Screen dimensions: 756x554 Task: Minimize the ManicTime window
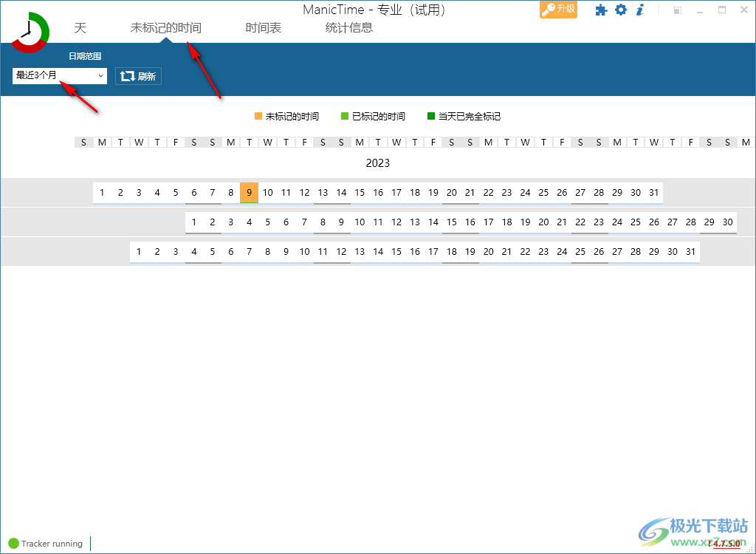700,10
